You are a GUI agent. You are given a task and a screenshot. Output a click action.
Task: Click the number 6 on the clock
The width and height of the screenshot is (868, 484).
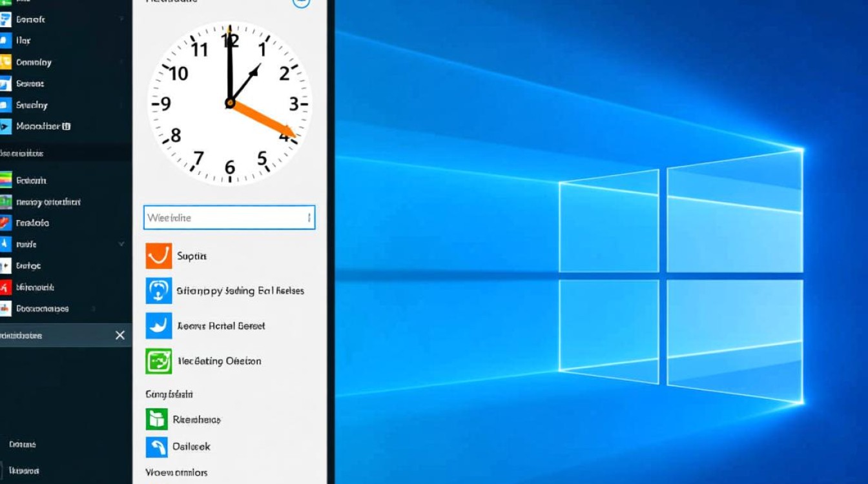[230, 168]
